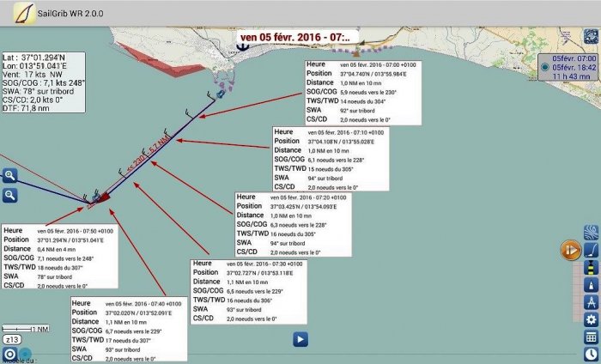Select the 07:40 route info box
This screenshot has height=364, width=601.
click(128, 331)
